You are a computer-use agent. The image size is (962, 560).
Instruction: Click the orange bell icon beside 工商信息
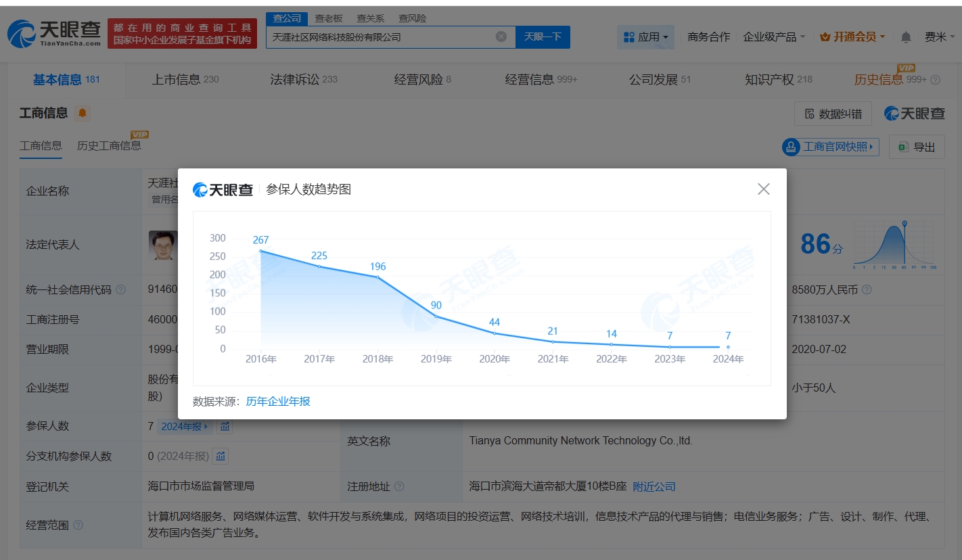click(83, 113)
